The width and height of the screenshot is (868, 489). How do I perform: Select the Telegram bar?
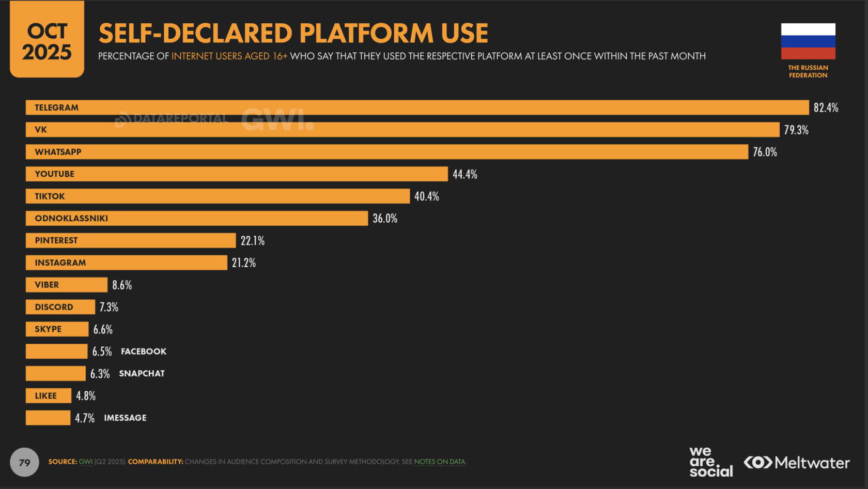point(417,108)
